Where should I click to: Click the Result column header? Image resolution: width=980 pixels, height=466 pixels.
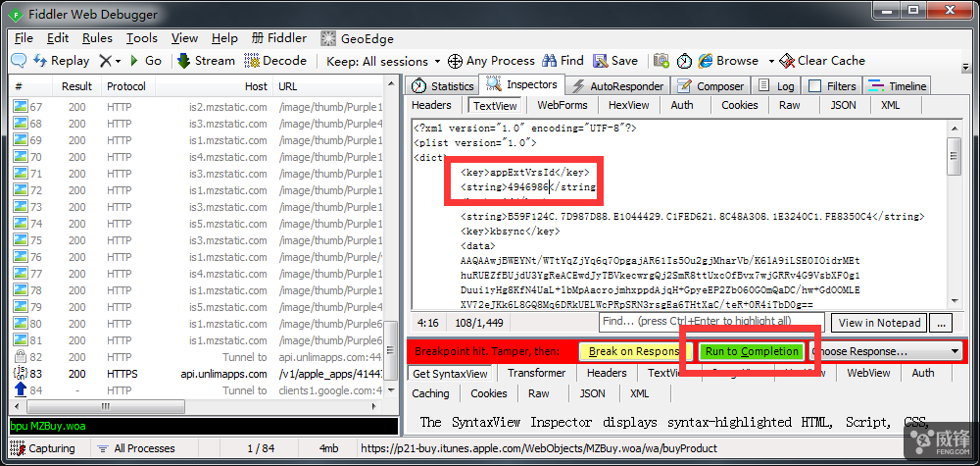point(76,86)
